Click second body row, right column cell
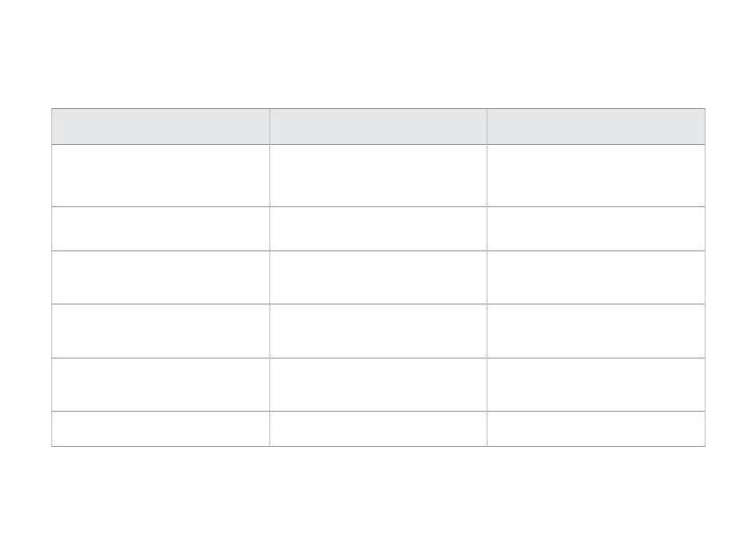This screenshot has height=536, width=756. (596, 229)
